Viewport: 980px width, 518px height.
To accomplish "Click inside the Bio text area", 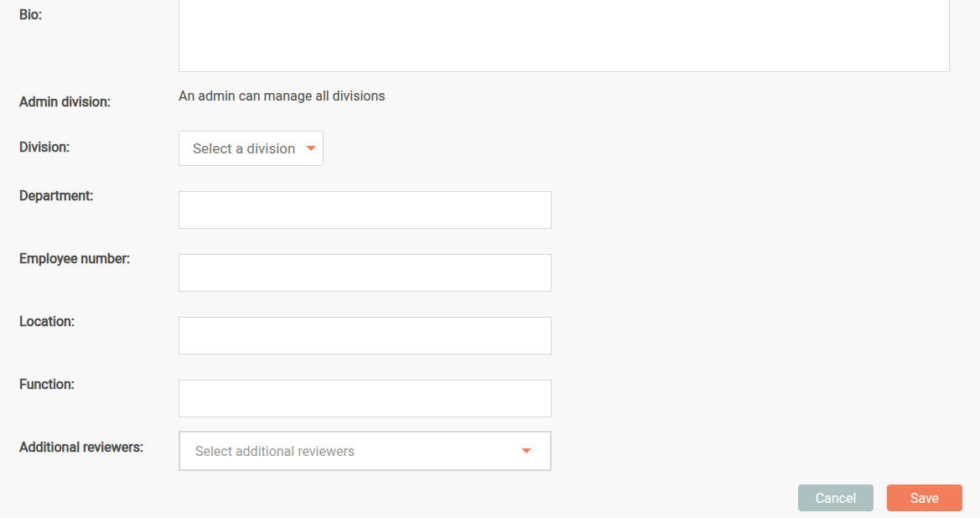I will (563, 35).
